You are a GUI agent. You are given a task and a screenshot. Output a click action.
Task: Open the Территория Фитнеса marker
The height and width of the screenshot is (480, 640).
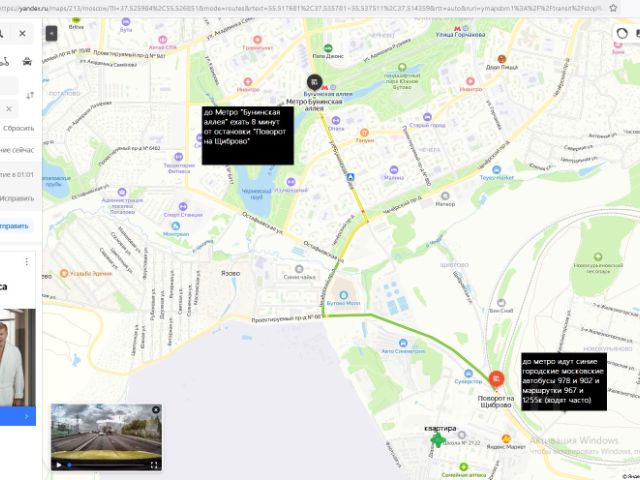coord(178,157)
